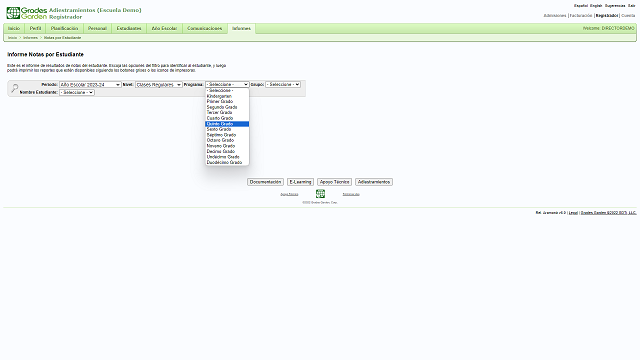Viewport: 640px width, 360px height.
Task: Open the Facturación module link
Action: click(581, 16)
